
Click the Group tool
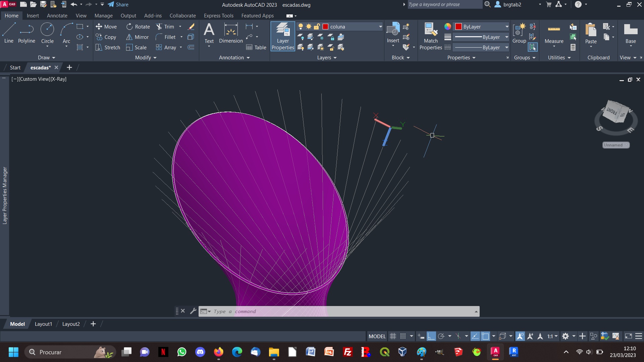pos(519,34)
